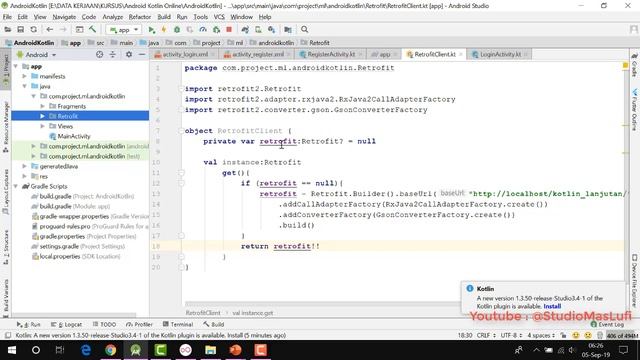
Task: Apply changes with the lightning bolt icon
Action: coord(164,29)
